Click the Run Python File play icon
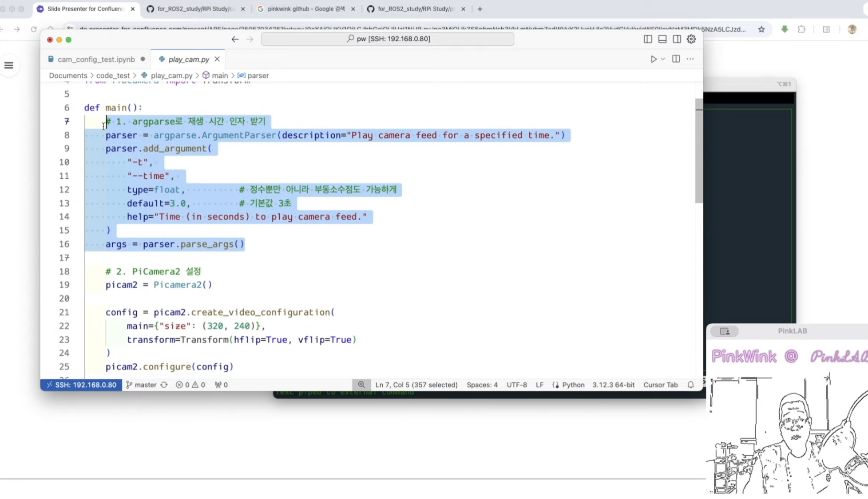This screenshot has width=868, height=499. [653, 59]
